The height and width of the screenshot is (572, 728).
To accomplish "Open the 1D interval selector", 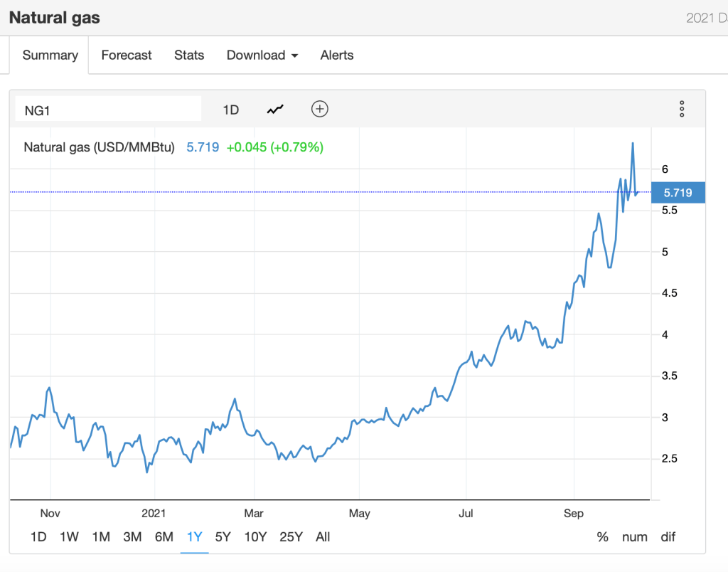I will [230, 110].
